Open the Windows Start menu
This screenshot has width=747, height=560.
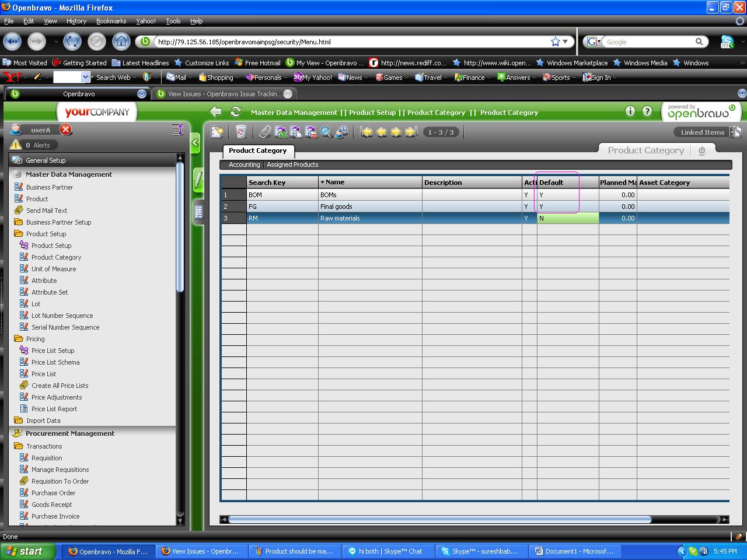pos(28,551)
